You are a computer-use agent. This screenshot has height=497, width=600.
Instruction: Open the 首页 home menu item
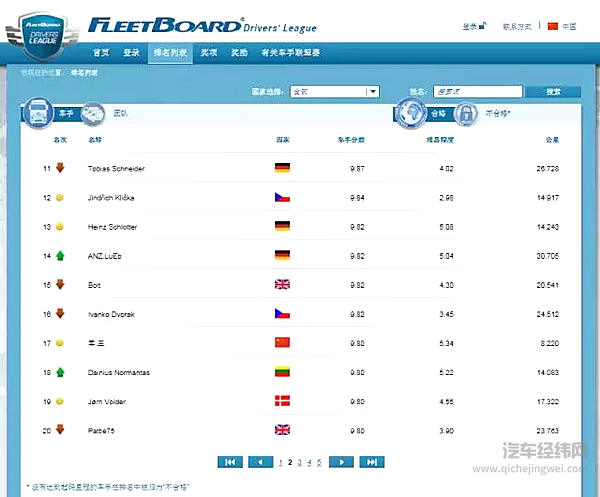click(100, 52)
